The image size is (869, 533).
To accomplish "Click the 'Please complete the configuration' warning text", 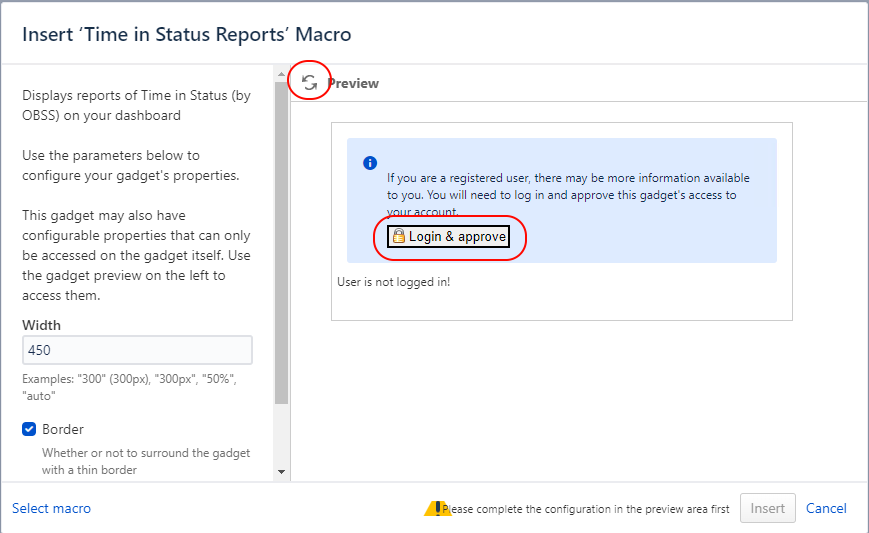I will [588, 509].
